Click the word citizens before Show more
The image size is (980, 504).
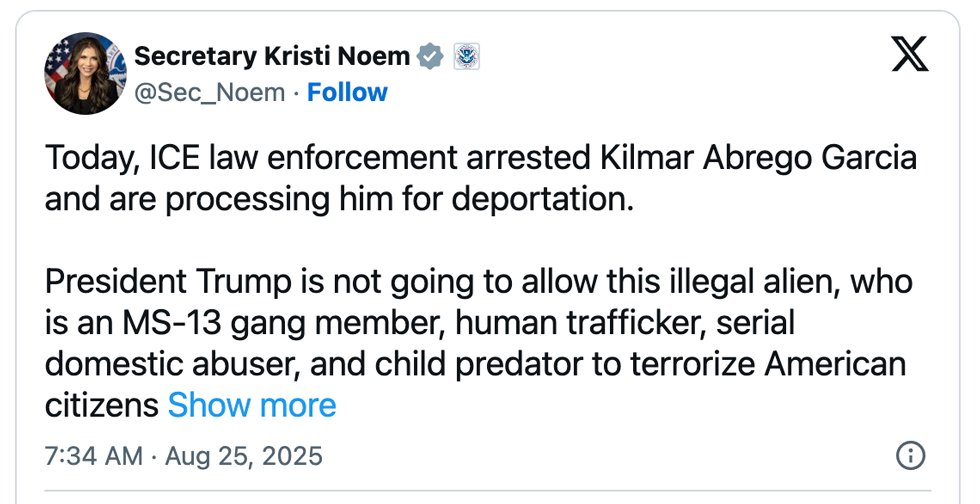point(101,405)
